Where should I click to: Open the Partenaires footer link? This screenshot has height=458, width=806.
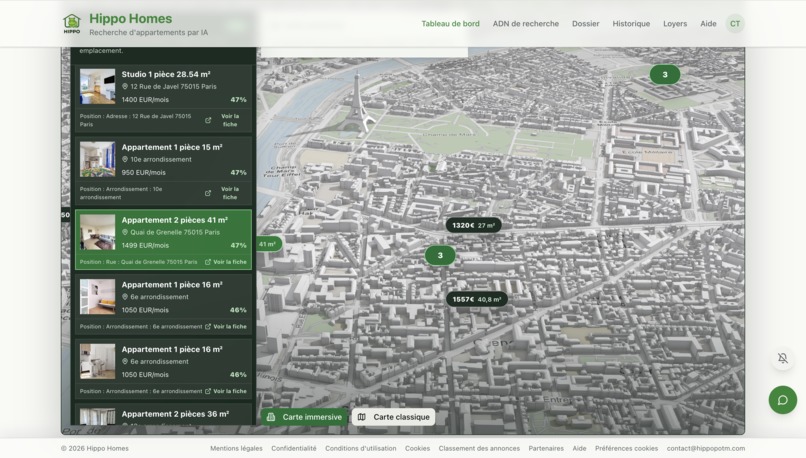pos(546,448)
